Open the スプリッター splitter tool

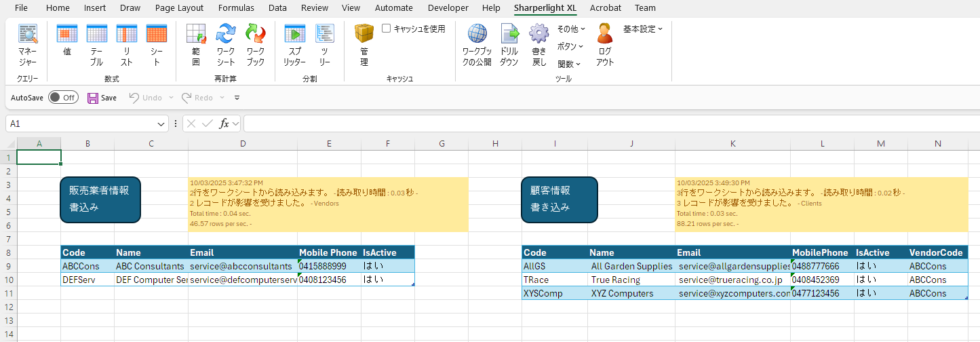coord(294,45)
